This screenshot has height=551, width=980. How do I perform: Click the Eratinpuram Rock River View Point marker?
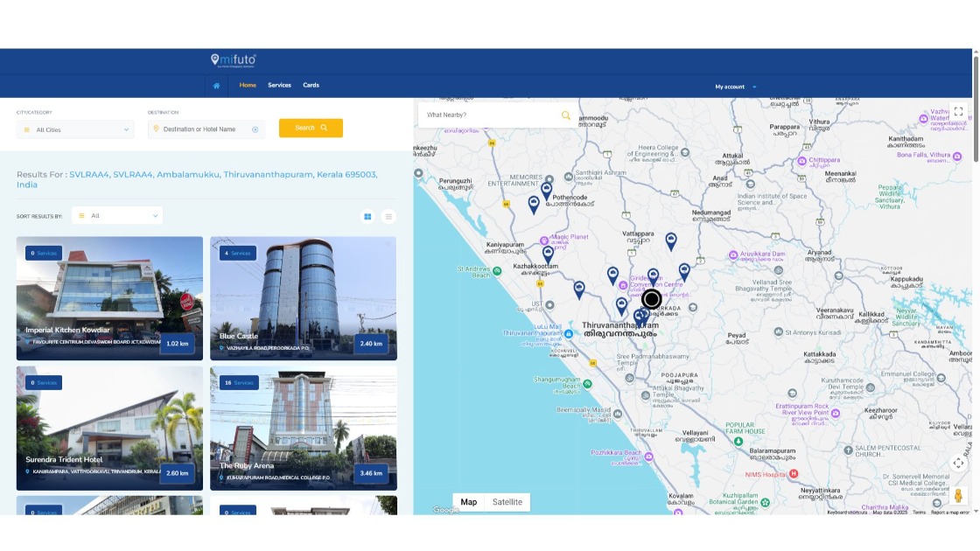(x=836, y=414)
